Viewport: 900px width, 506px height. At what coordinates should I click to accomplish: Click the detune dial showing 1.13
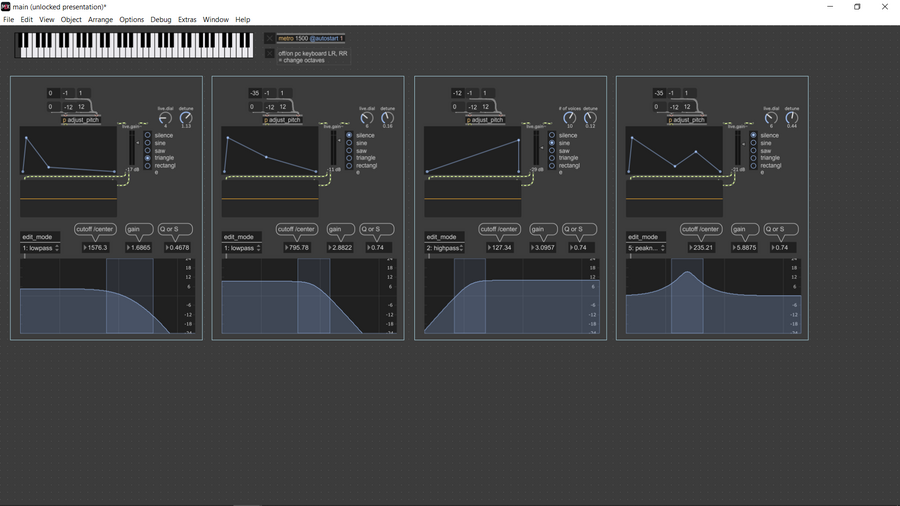pos(185,118)
